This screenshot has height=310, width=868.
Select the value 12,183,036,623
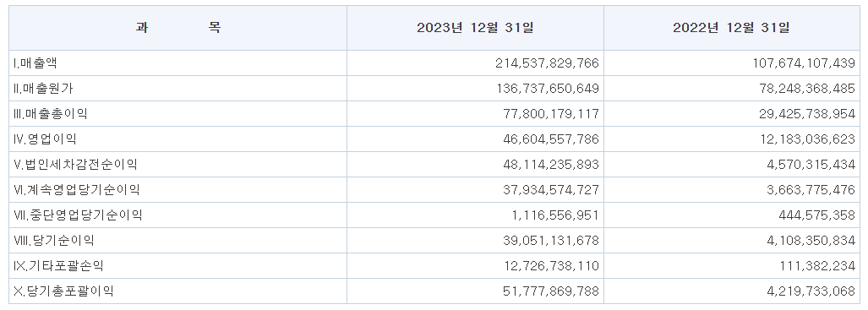807,139
